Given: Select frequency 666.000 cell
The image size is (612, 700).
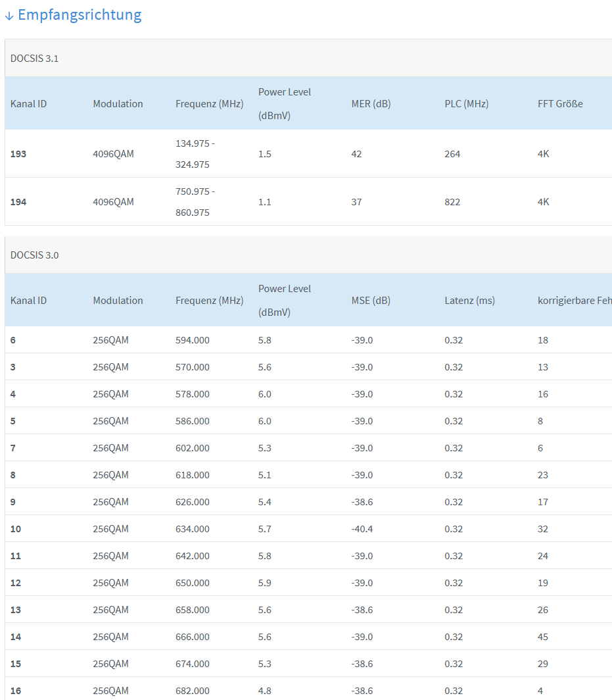Looking at the screenshot, I should [x=192, y=637].
